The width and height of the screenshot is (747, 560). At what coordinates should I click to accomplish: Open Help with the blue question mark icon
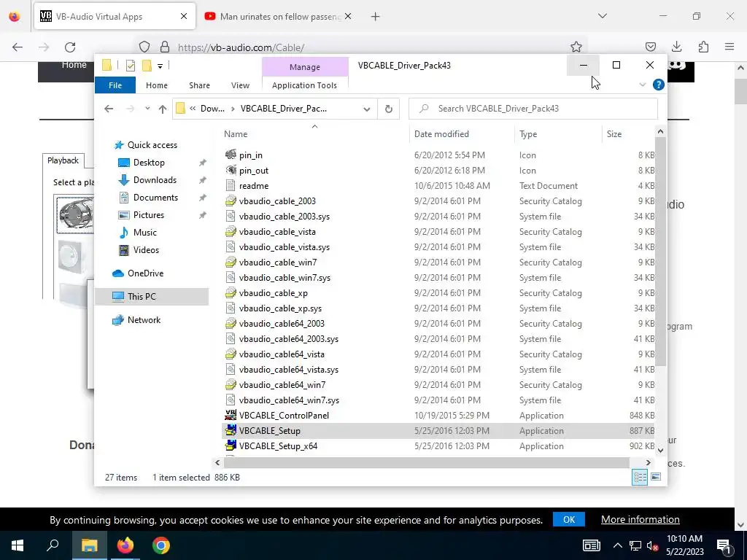659,85
